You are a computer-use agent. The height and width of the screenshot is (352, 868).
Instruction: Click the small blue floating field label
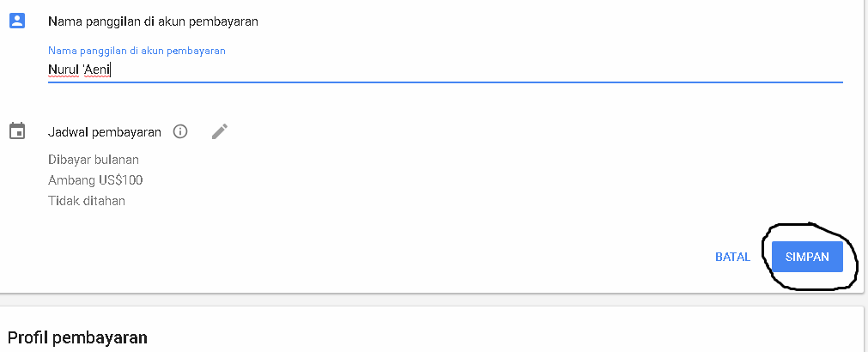[137, 51]
